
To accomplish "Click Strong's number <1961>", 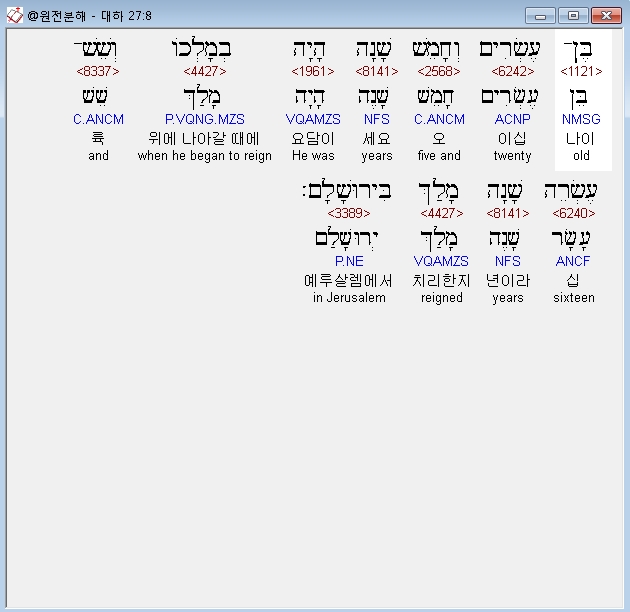I will click(313, 72).
